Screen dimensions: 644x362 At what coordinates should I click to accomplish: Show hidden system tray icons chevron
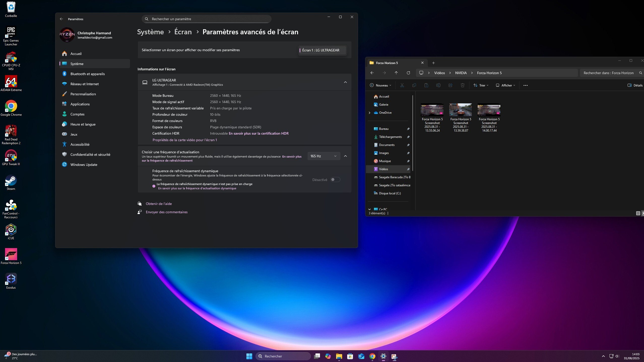[603, 356]
